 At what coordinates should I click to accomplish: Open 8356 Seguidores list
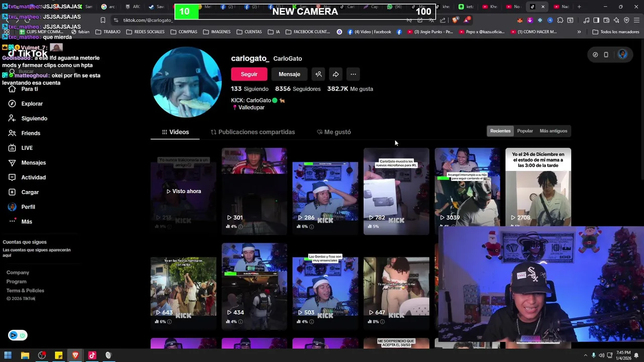(x=298, y=89)
